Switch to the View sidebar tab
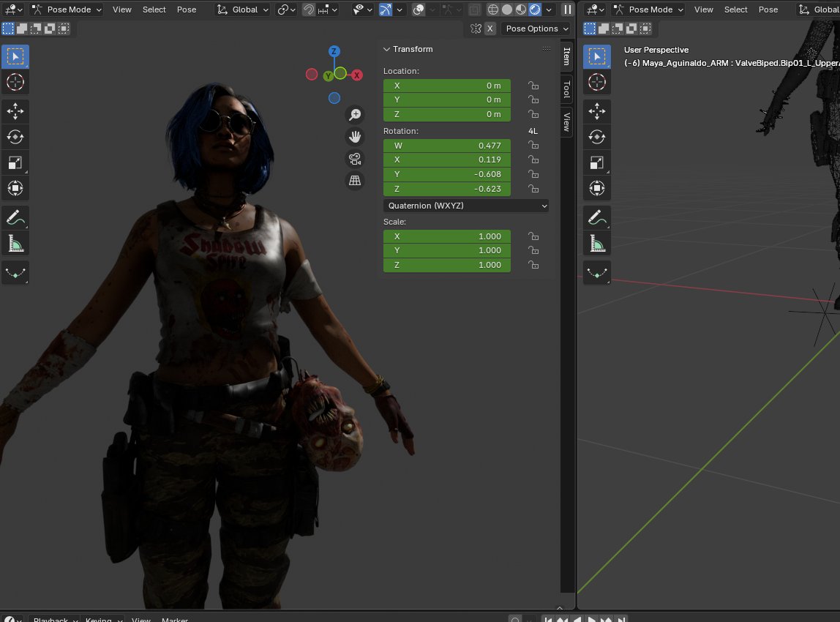 point(566,122)
